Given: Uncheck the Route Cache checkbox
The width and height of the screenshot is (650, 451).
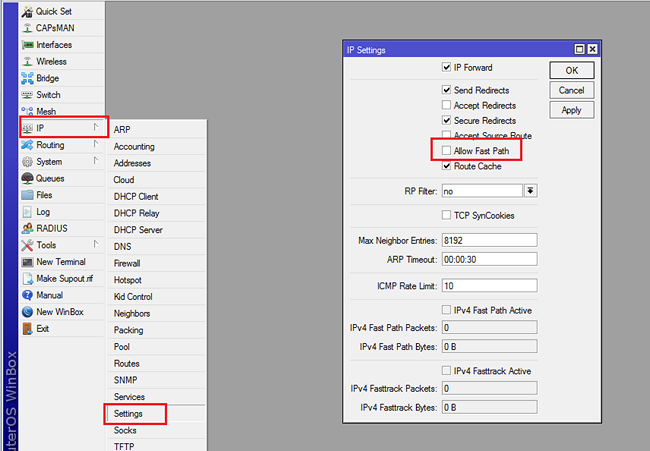Looking at the screenshot, I should pos(446,166).
